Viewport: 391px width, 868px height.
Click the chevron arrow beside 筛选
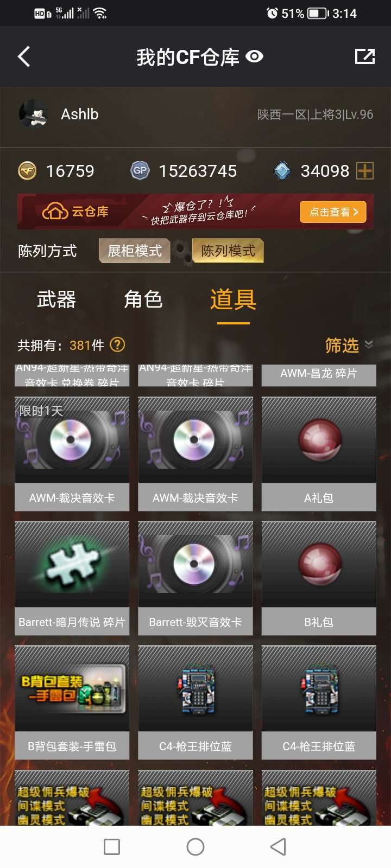click(x=369, y=344)
